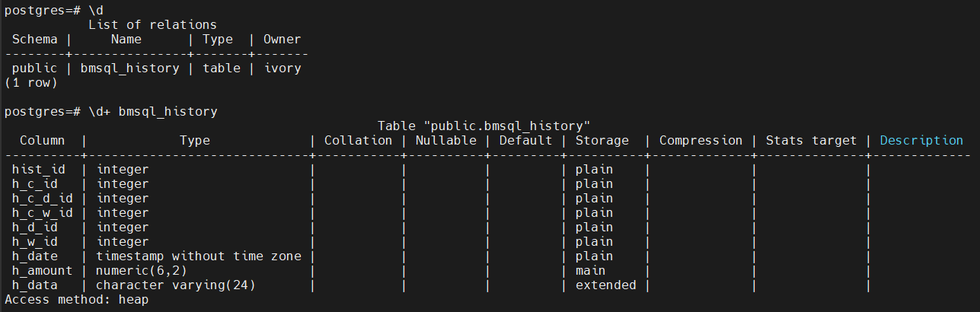Click the "List of relations" heading
Screen dimensions: 980x312
152,25
